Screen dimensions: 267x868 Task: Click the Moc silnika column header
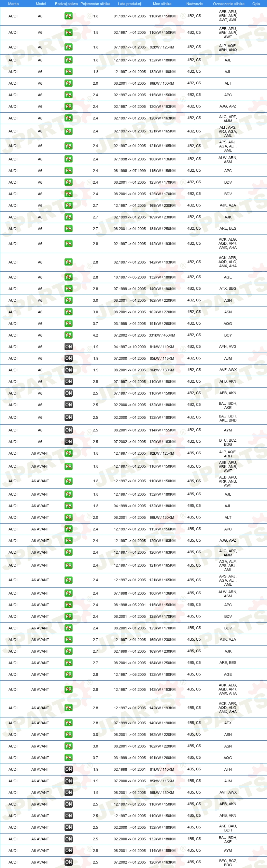coord(162,4)
